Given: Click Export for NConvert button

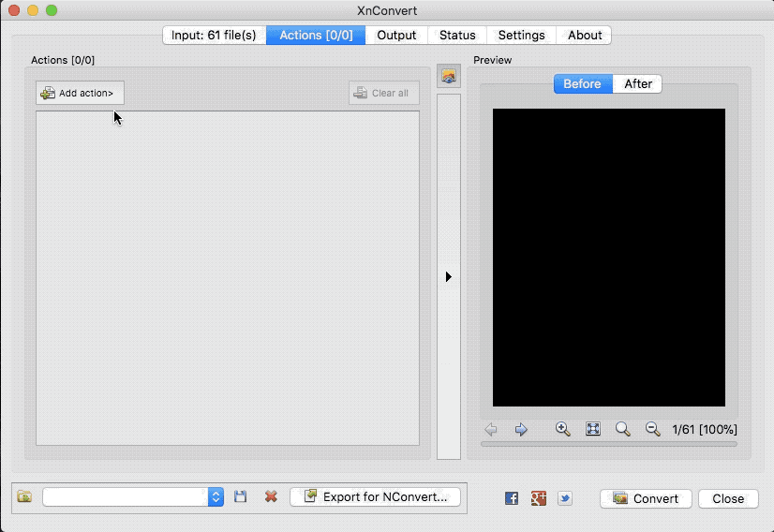Looking at the screenshot, I should point(375,497).
